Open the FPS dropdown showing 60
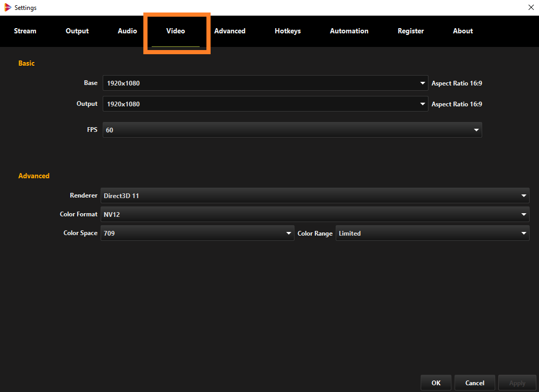The image size is (539, 392). coord(292,130)
